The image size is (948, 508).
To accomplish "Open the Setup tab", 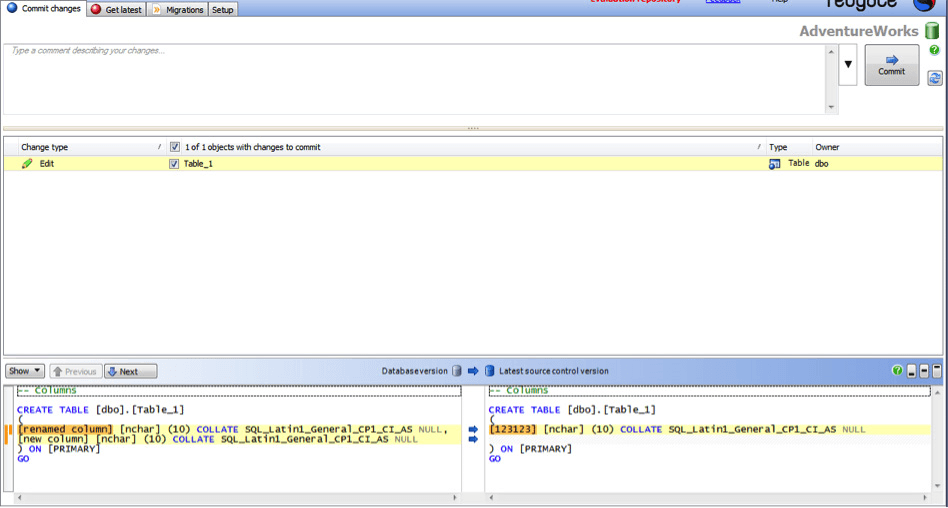I will 222,10.
